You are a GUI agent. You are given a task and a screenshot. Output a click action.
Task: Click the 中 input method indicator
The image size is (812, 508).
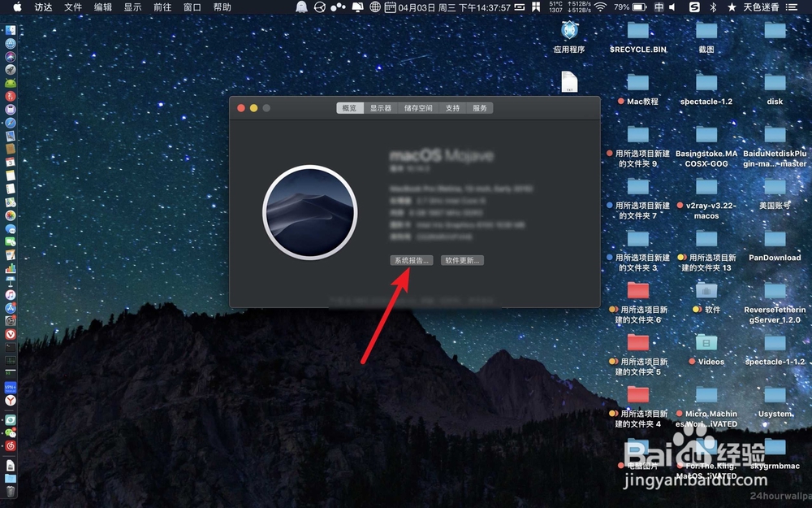pyautogui.click(x=659, y=7)
